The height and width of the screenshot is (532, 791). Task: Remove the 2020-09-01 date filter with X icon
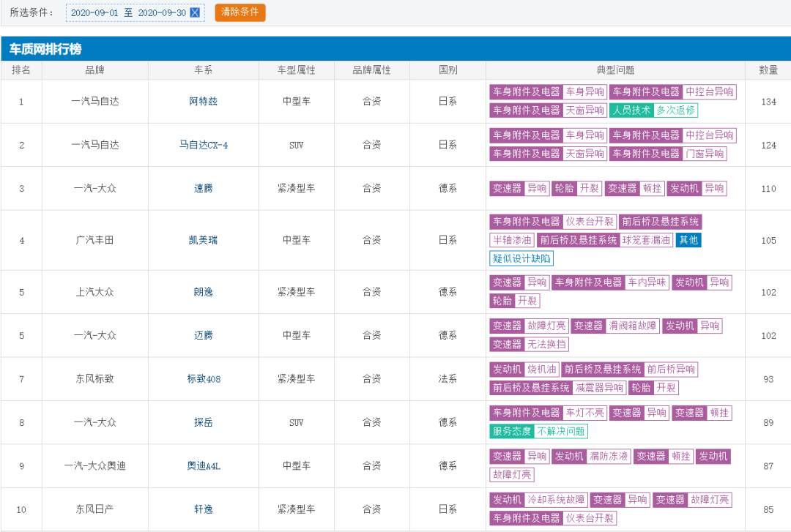[195, 12]
